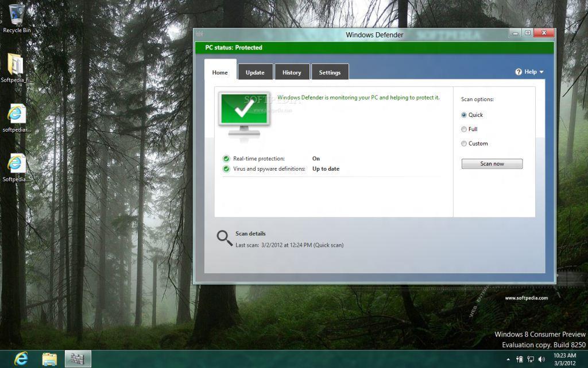588x368 pixels.
Task: Switch to the Update tab
Action: [255, 72]
